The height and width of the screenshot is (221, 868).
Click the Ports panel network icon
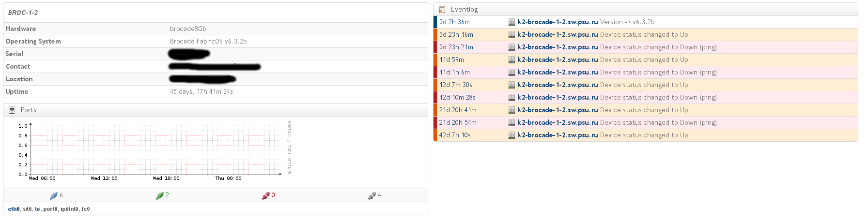click(x=12, y=110)
